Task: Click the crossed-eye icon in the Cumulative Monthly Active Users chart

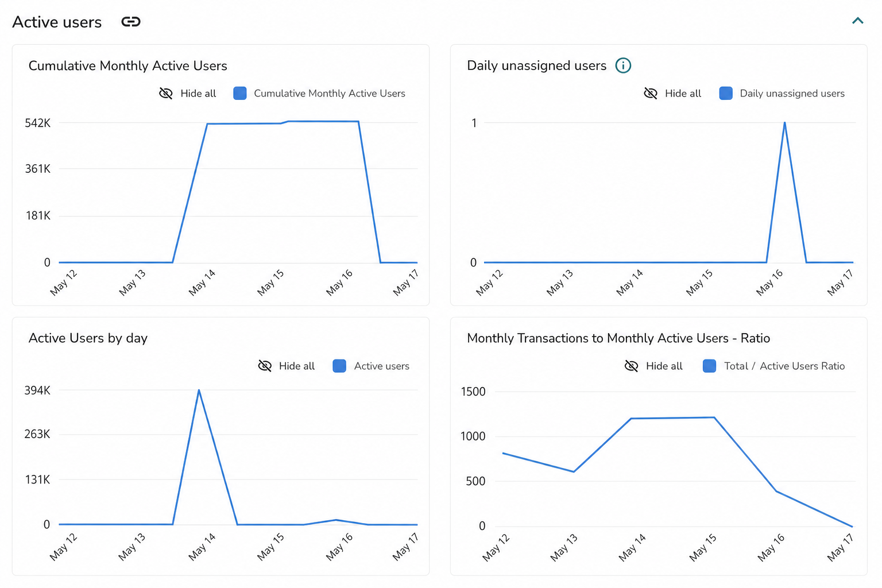Action: pos(166,93)
